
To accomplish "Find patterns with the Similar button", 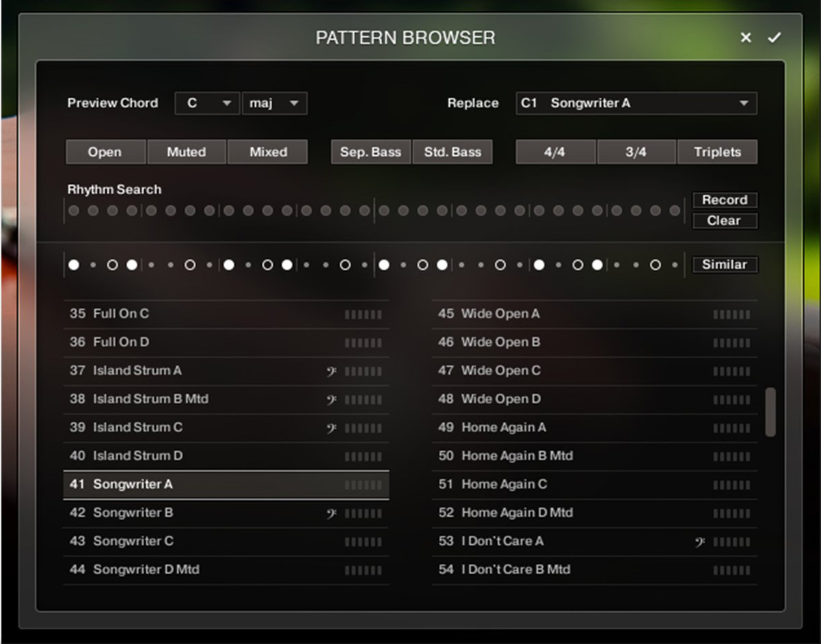I will pos(725,265).
